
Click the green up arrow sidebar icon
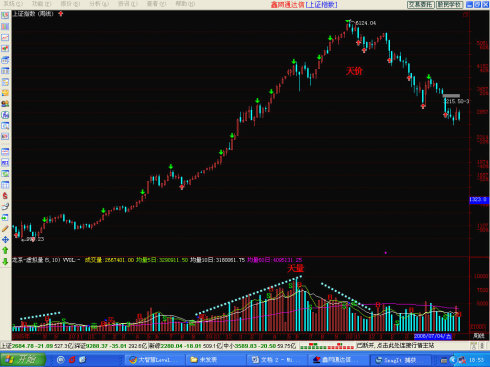[5, 250]
